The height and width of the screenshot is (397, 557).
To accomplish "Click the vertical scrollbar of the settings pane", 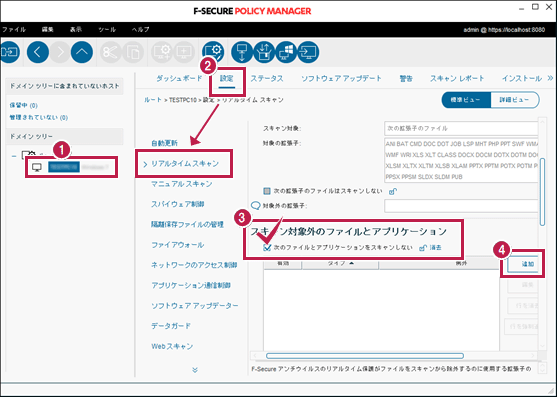I will click(x=542, y=192).
